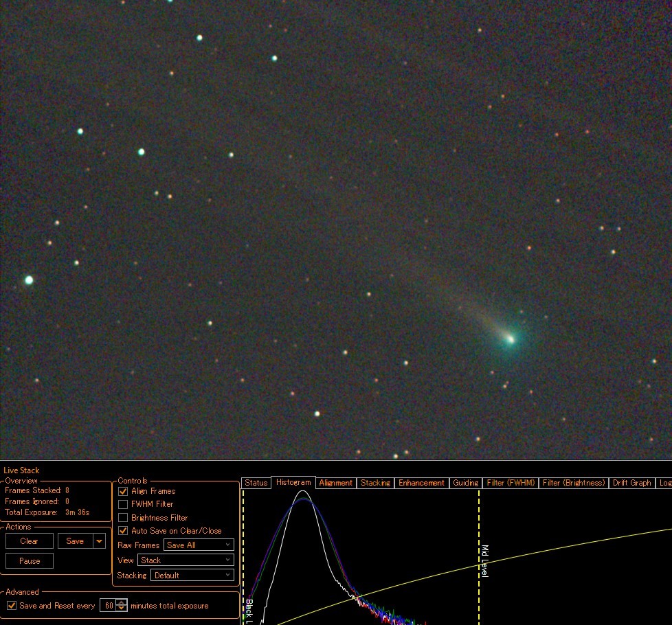Click the Save button
This screenshot has width=672, height=625.
pyautogui.click(x=75, y=541)
